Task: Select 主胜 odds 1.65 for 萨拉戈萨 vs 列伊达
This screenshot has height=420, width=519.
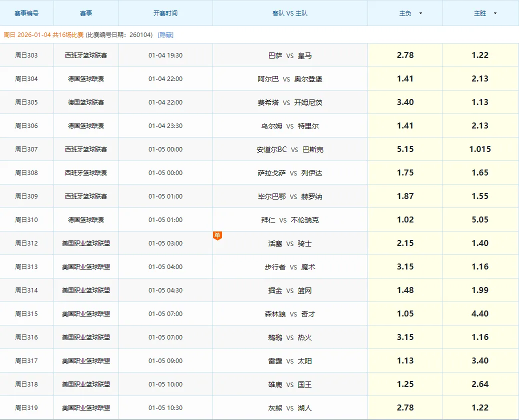Action: pos(480,173)
